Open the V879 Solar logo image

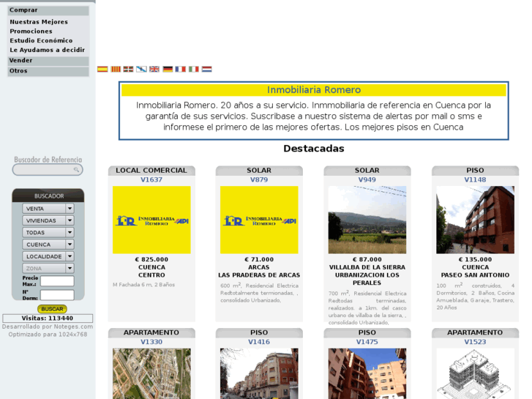click(259, 220)
